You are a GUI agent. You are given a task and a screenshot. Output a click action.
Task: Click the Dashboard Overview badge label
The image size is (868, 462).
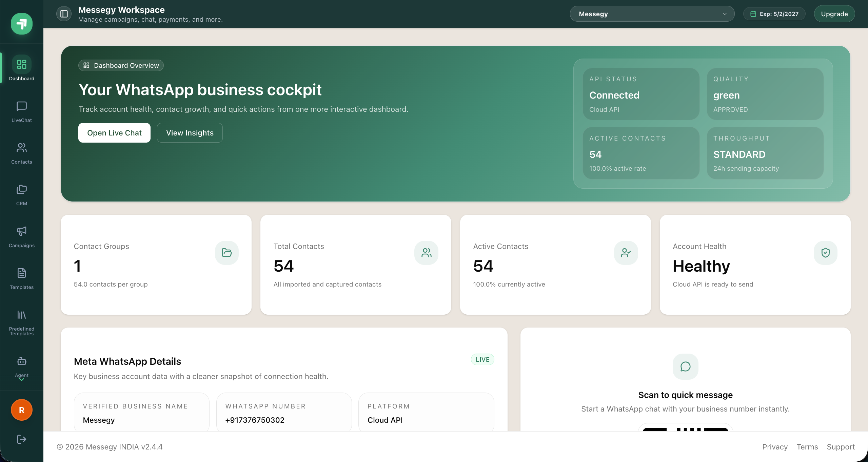pyautogui.click(x=126, y=65)
